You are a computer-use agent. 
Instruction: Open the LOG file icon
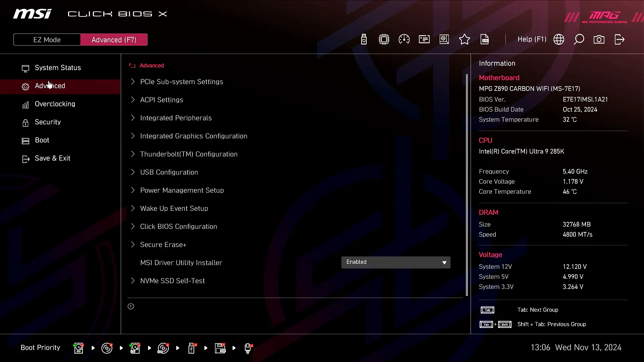[x=485, y=40]
